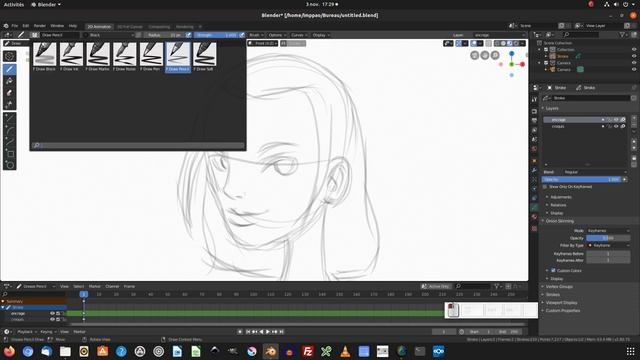Select the Curve primitive tool

click(9, 142)
